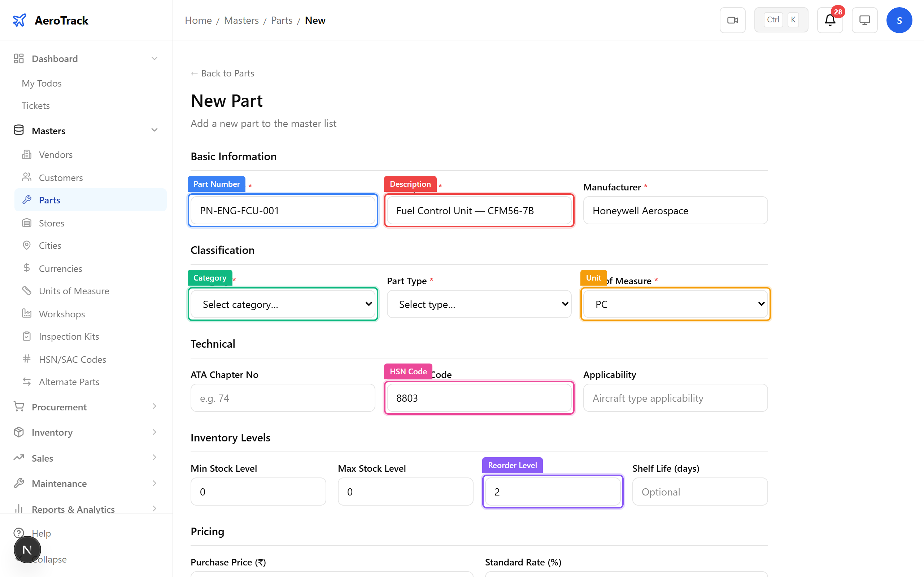
Task: Click the HSN Code field containing 8803
Action: click(x=478, y=398)
